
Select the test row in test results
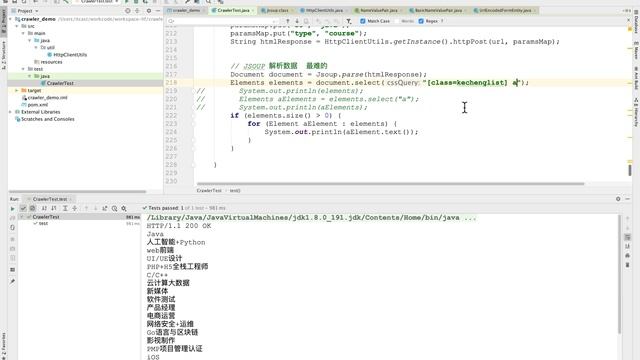pyautogui.click(x=43, y=224)
